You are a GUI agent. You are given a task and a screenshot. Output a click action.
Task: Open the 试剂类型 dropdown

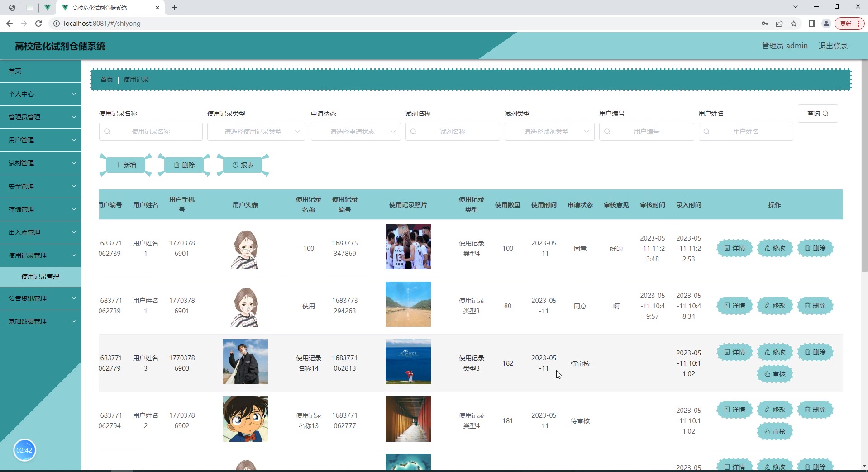549,132
